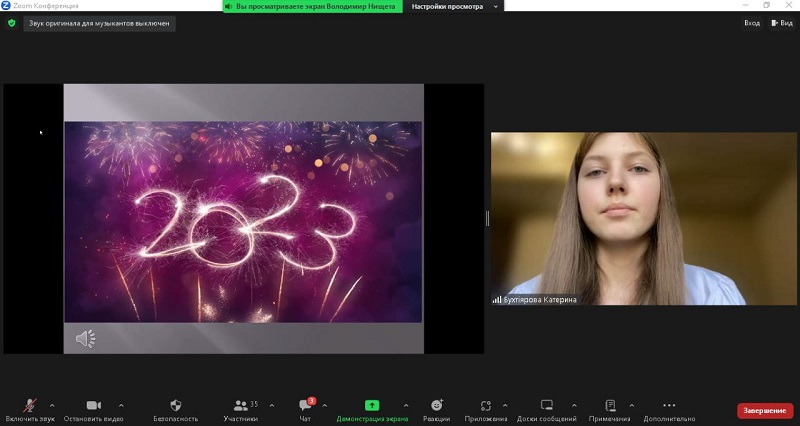
Task: Expand participants options arrow
Action: pos(271,406)
